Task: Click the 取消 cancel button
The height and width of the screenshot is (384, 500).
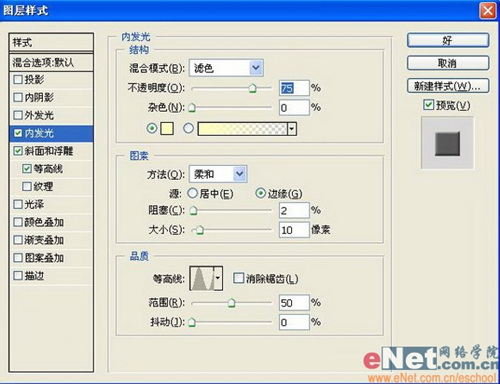Action: 448,63
